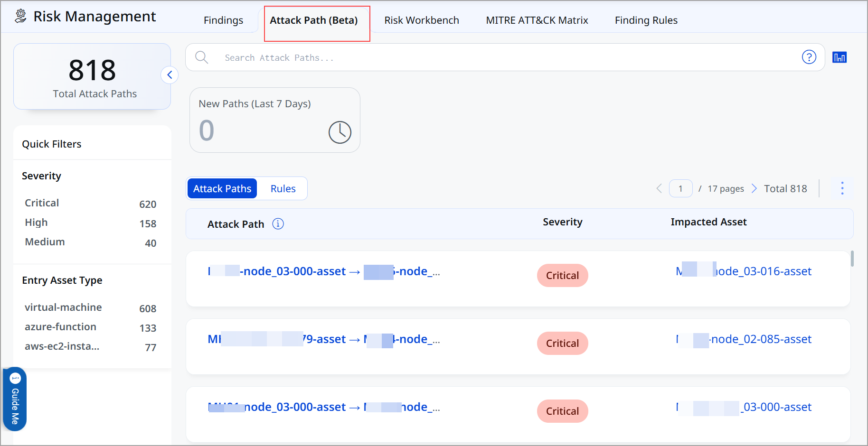Click the 17 pages label

point(726,188)
